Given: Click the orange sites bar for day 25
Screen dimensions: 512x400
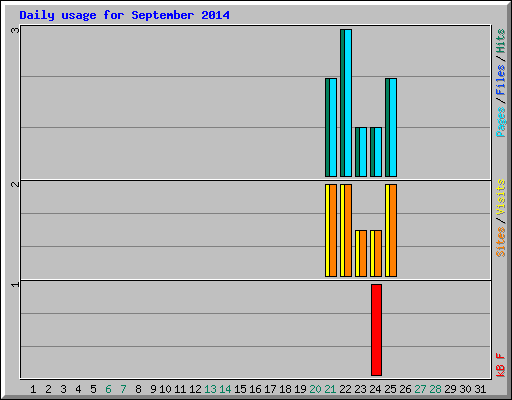Looking at the screenshot, I should click(x=393, y=230).
